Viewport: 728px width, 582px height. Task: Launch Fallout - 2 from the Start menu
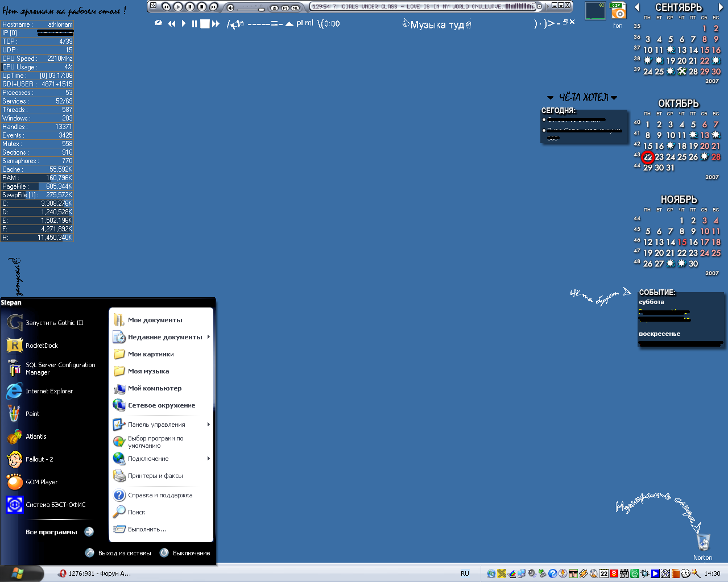pos(39,459)
